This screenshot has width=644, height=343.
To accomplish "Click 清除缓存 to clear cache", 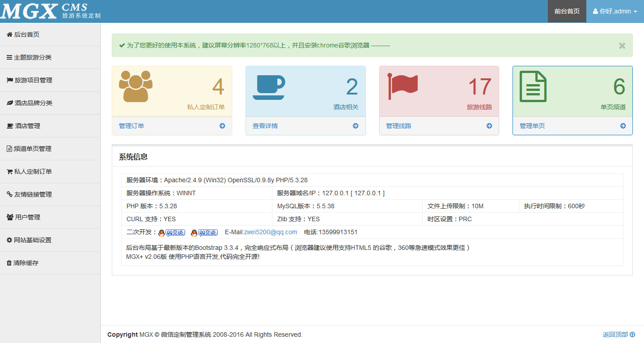I will [x=26, y=263].
